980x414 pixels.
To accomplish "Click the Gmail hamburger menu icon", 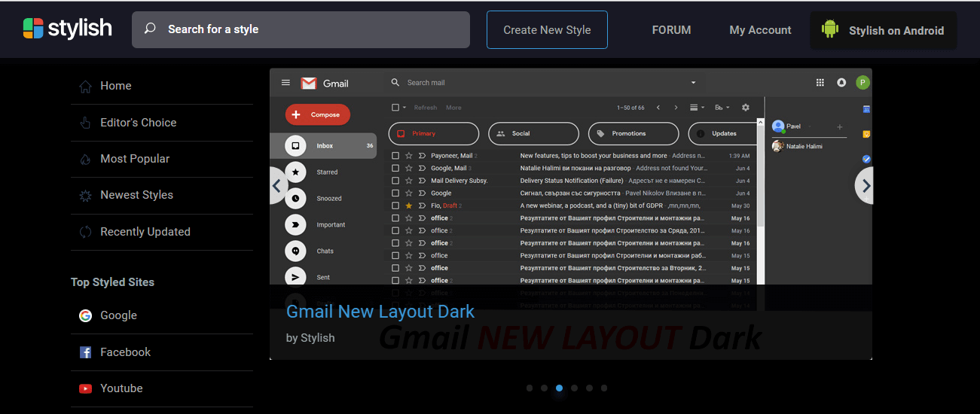I will pos(285,83).
